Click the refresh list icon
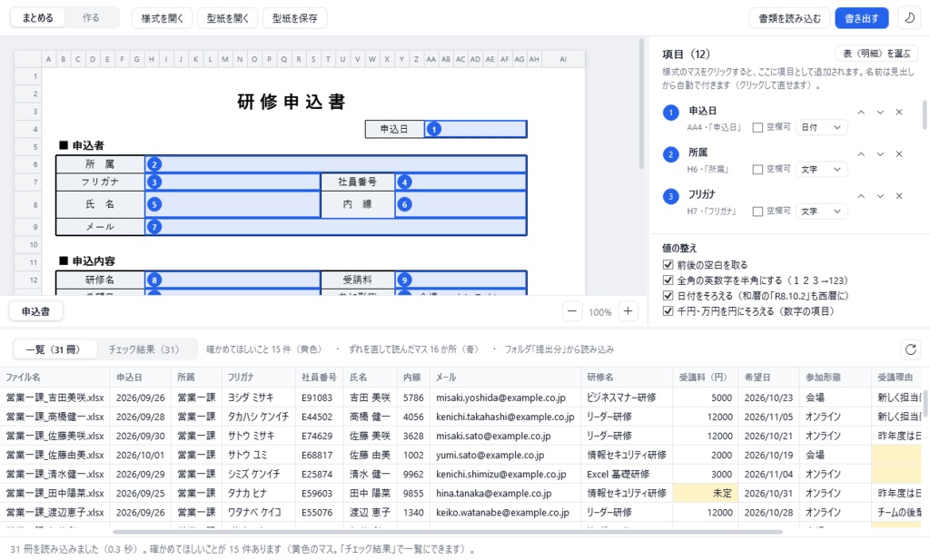930x560 pixels. (910, 349)
